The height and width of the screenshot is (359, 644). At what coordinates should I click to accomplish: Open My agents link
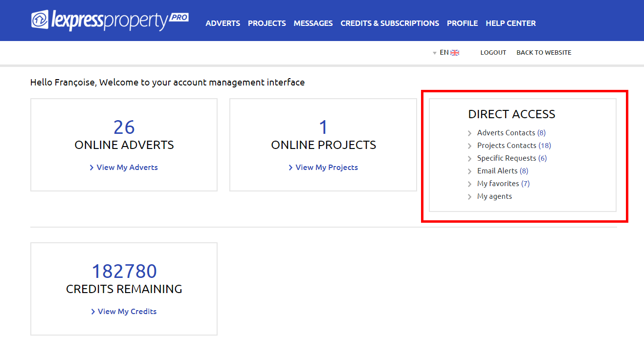click(495, 196)
